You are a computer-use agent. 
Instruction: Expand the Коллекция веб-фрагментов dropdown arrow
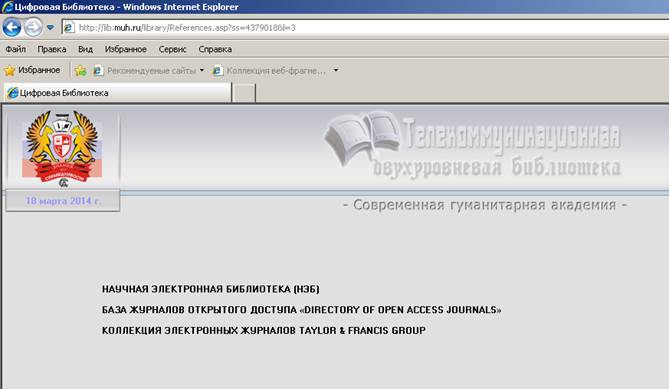[x=336, y=70]
